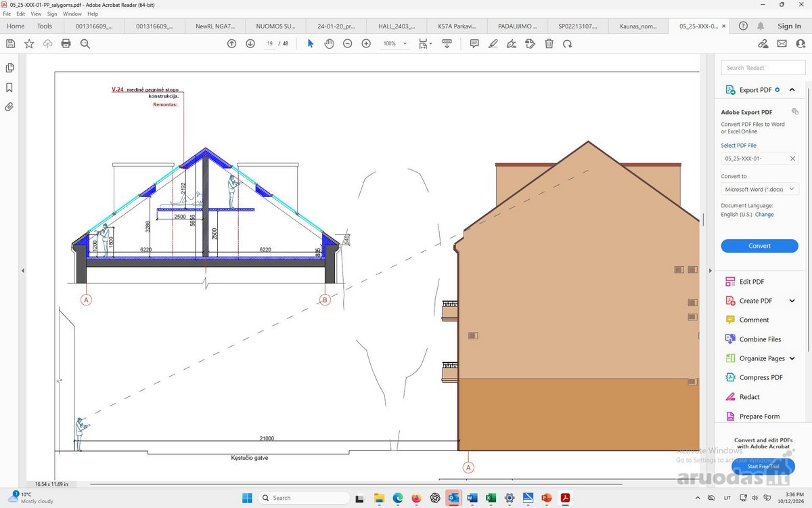Click the Start Free Trial button
This screenshot has height=508, width=812.
coord(763,466)
